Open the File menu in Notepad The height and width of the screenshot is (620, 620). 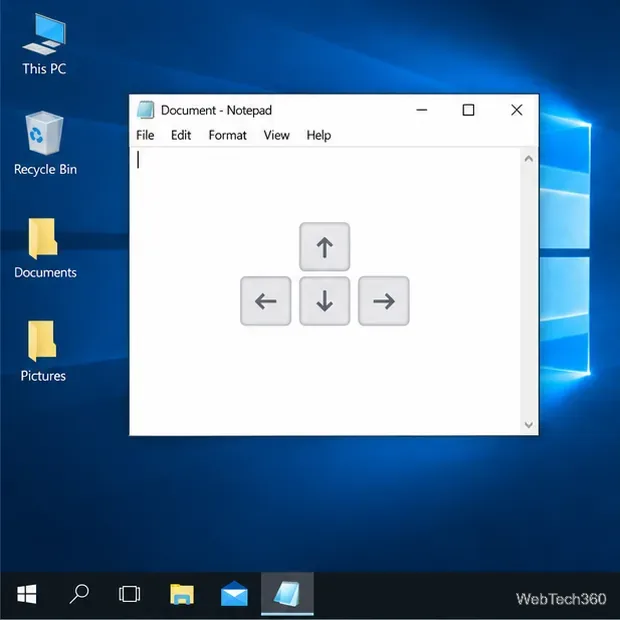click(x=145, y=135)
